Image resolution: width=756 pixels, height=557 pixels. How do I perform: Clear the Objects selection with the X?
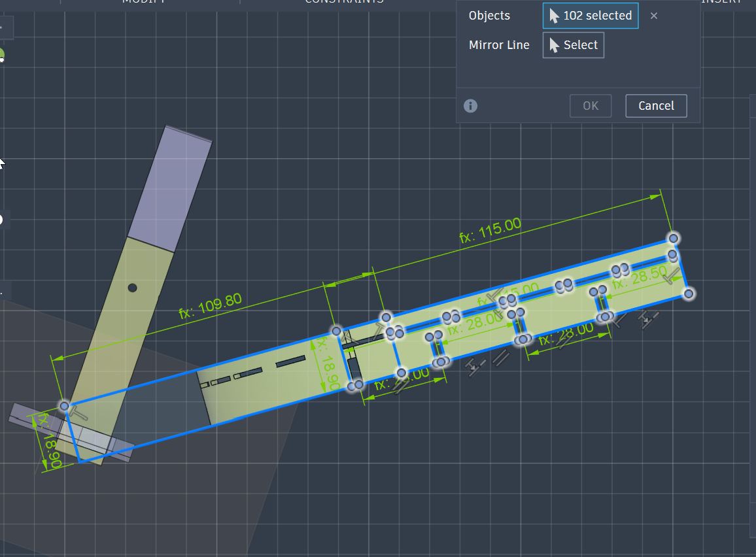(654, 16)
